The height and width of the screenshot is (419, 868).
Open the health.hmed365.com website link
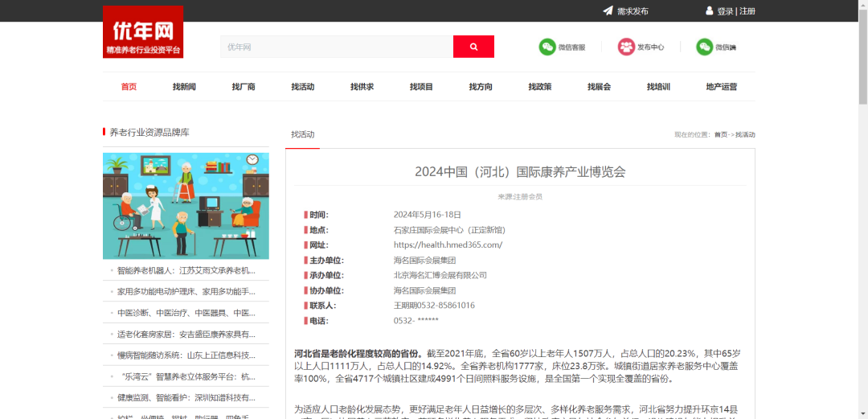point(448,244)
